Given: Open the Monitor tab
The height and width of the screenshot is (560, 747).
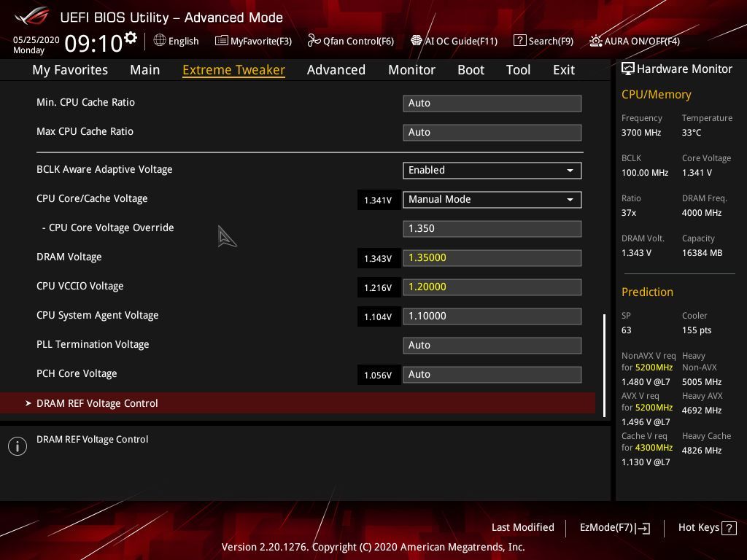Looking at the screenshot, I should tap(411, 70).
